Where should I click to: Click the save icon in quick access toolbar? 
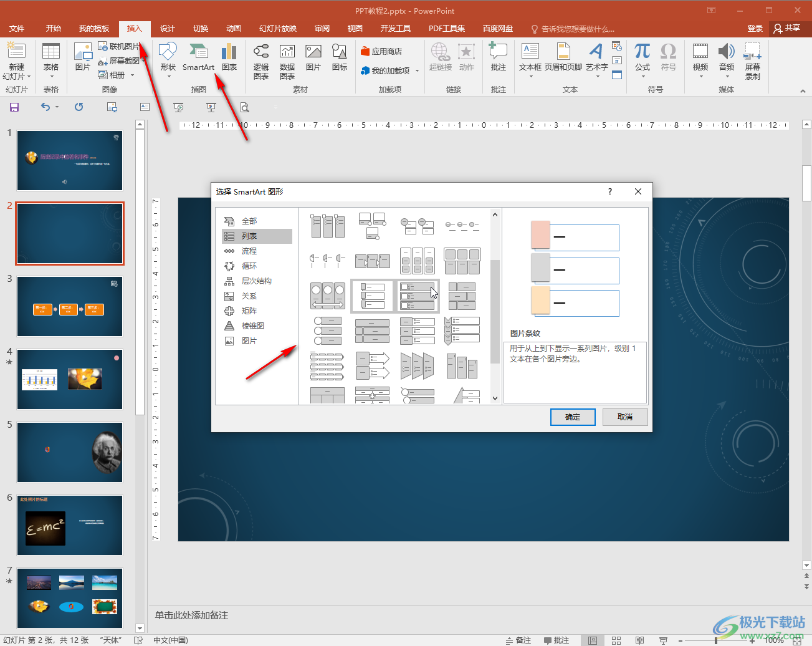[x=14, y=107]
